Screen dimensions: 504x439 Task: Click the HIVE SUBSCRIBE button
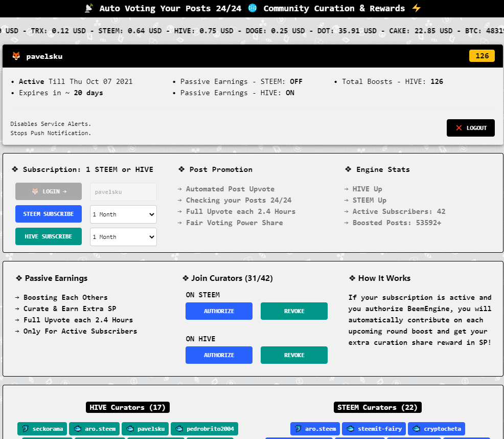pyautogui.click(x=49, y=236)
